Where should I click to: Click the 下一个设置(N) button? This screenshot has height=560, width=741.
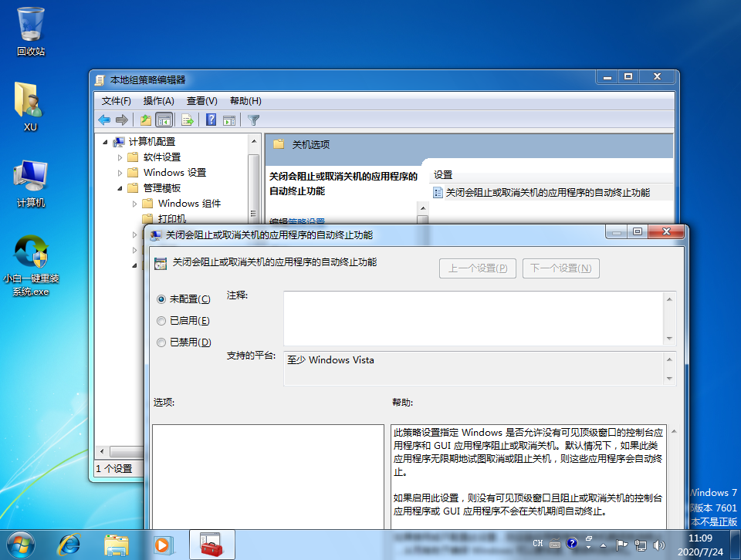(561, 268)
